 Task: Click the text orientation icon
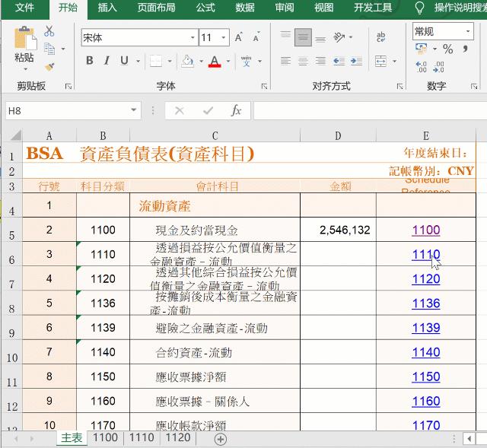point(339,37)
